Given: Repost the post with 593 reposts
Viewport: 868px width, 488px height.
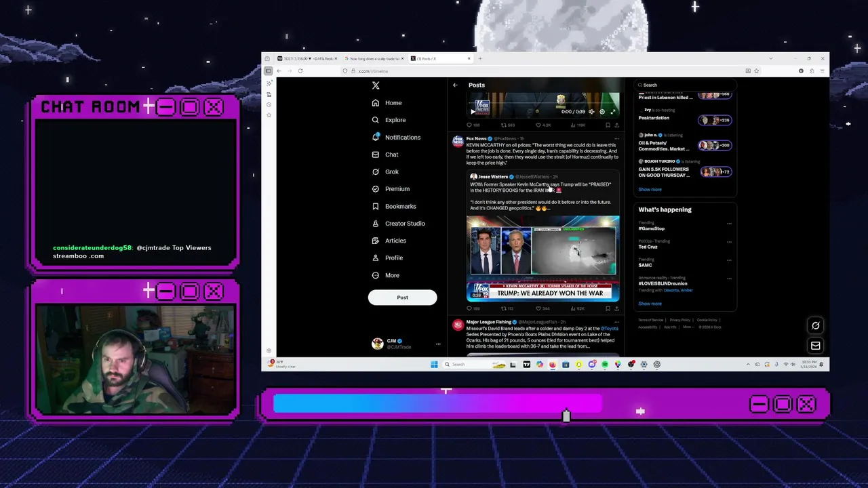Looking at the screenshot, I should (x=507, y=125).
